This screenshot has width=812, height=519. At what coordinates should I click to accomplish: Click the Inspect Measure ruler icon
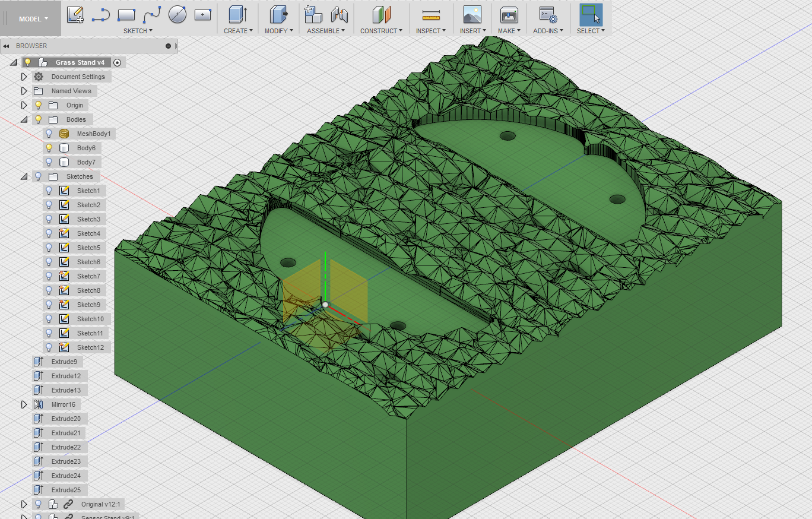tap(431, 15)
